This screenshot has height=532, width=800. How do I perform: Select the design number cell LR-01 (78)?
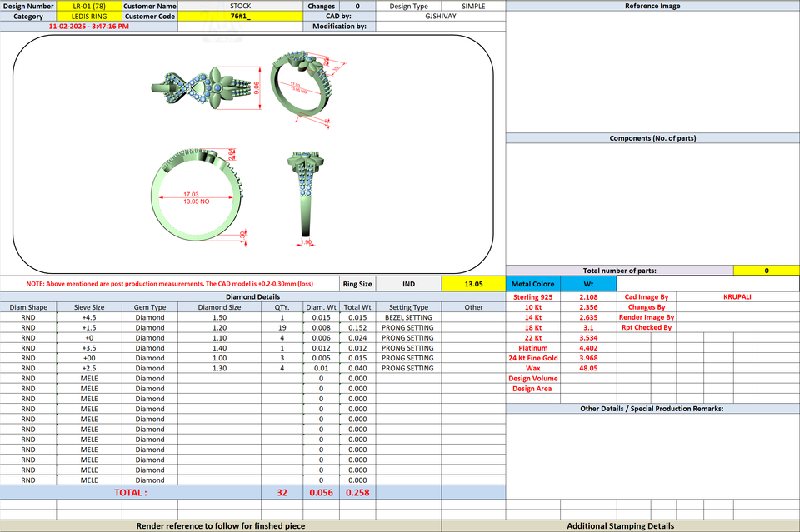point(89,6)
